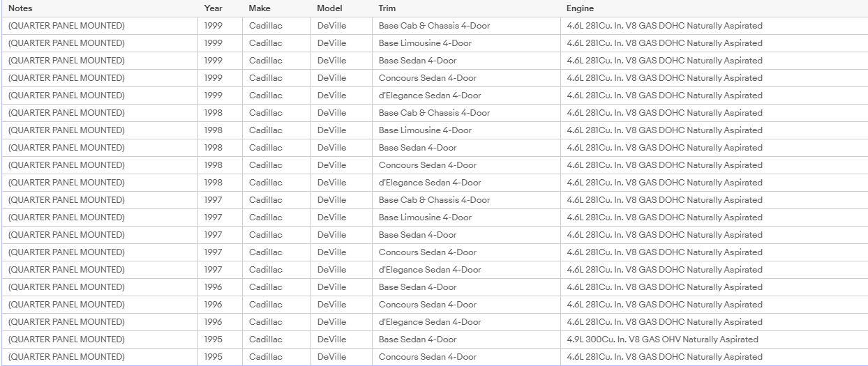868x366 pixels.
Task: Click engine cell of the 1997 Base Cab & Chassis row
Action: tap(714, 200)
